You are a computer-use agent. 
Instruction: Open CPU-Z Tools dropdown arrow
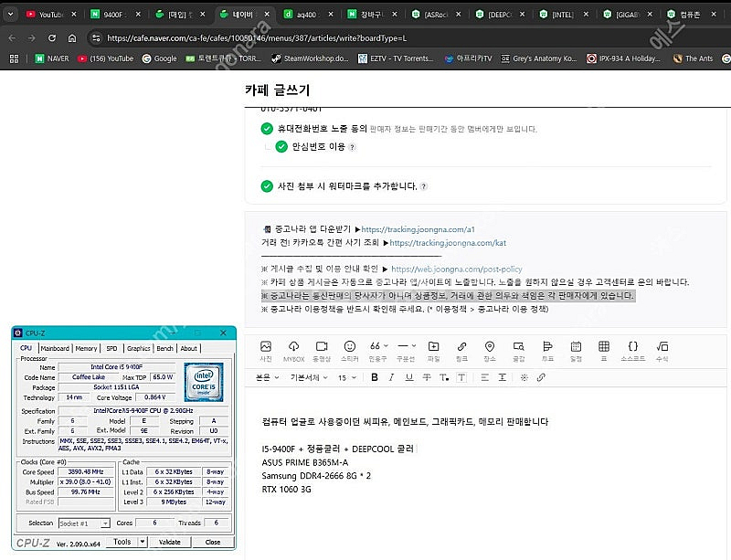pos(143,542)
